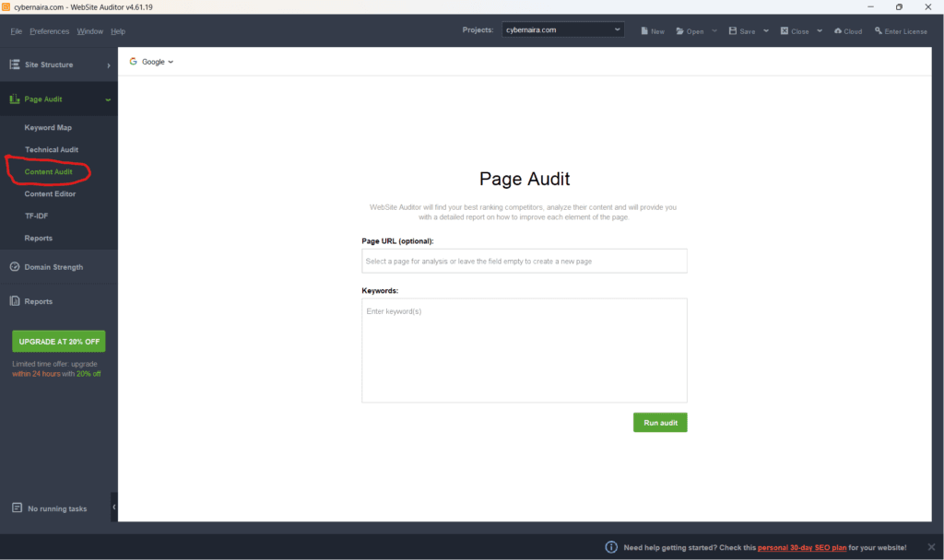Click the Domain Strength gauge icon
The image size is (944, 560).
tap(15, 266)
